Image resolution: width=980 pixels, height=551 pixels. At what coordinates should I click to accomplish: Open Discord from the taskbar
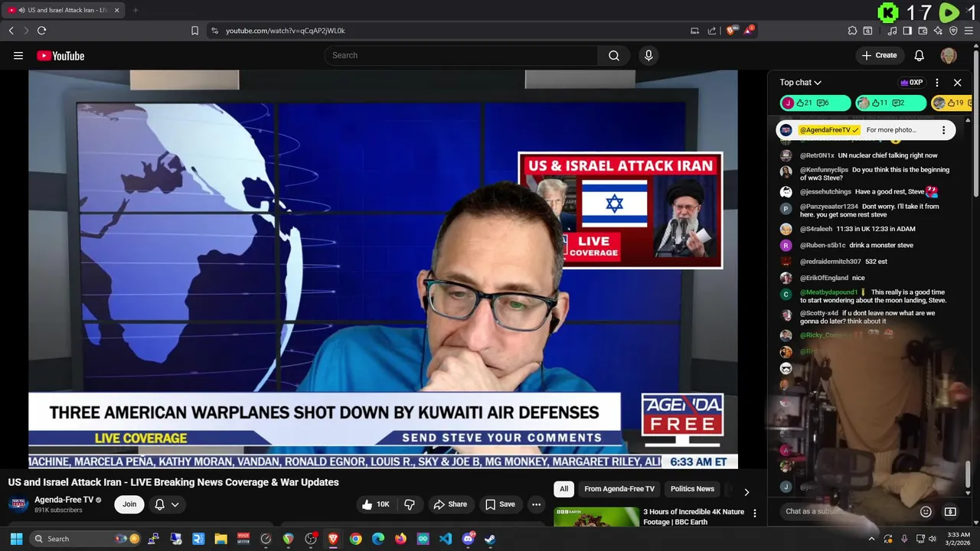click(468, 539)
